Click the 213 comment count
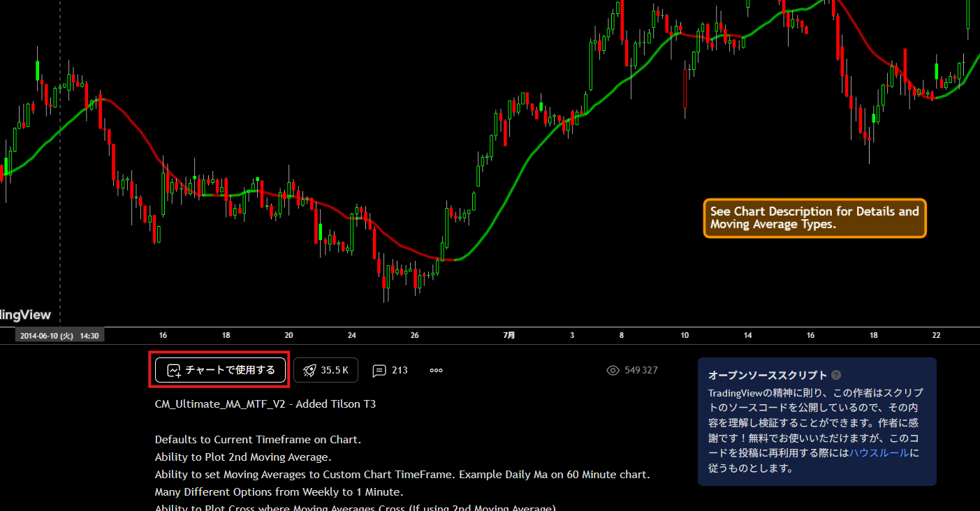The image size is (980, 511). (x=400, y=370)
